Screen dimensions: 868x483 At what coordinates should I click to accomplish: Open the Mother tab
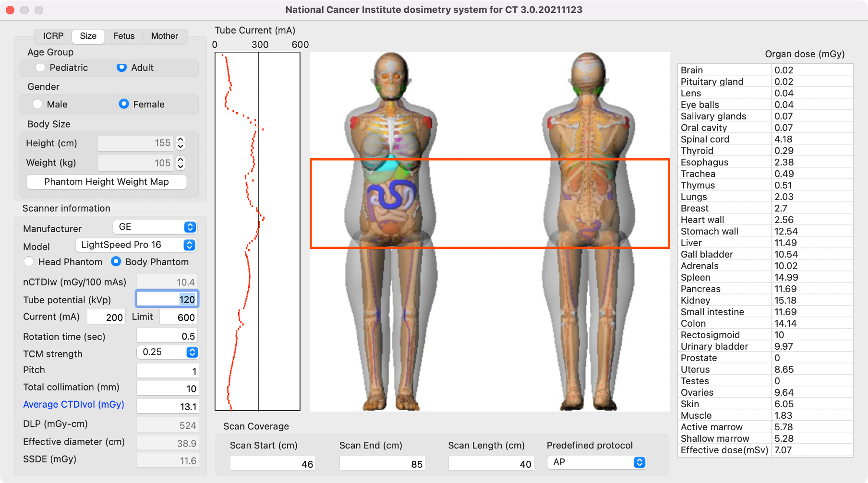pos(164,36)
